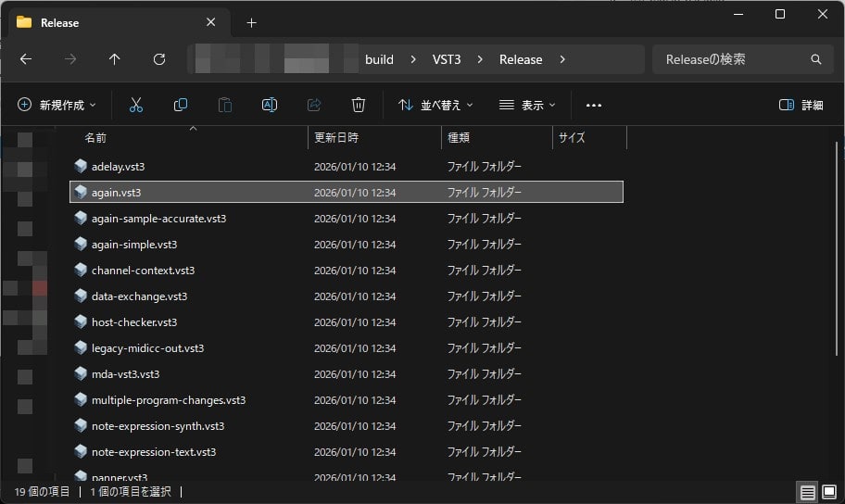Open a new tab with plus button
Viewport: 845px width, 504px height.
click(x=251, y=22)
